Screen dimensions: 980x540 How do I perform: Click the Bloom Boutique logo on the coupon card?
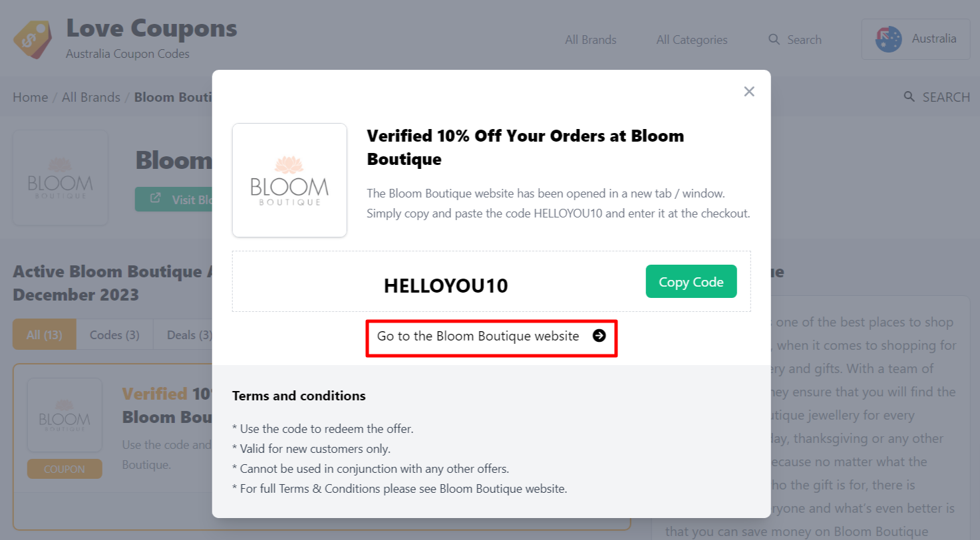65,414
